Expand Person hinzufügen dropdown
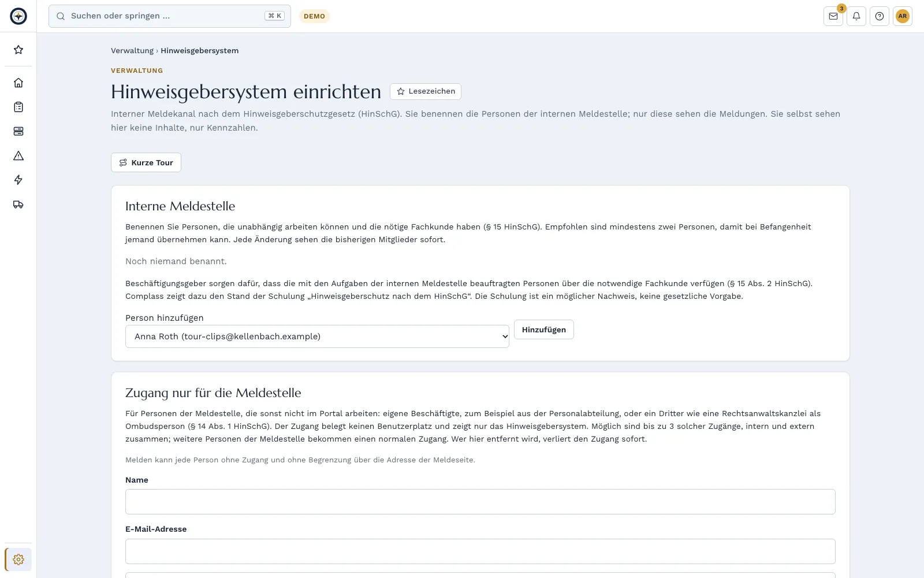Screen dimensions: 924x578 (x=317, y=336)
